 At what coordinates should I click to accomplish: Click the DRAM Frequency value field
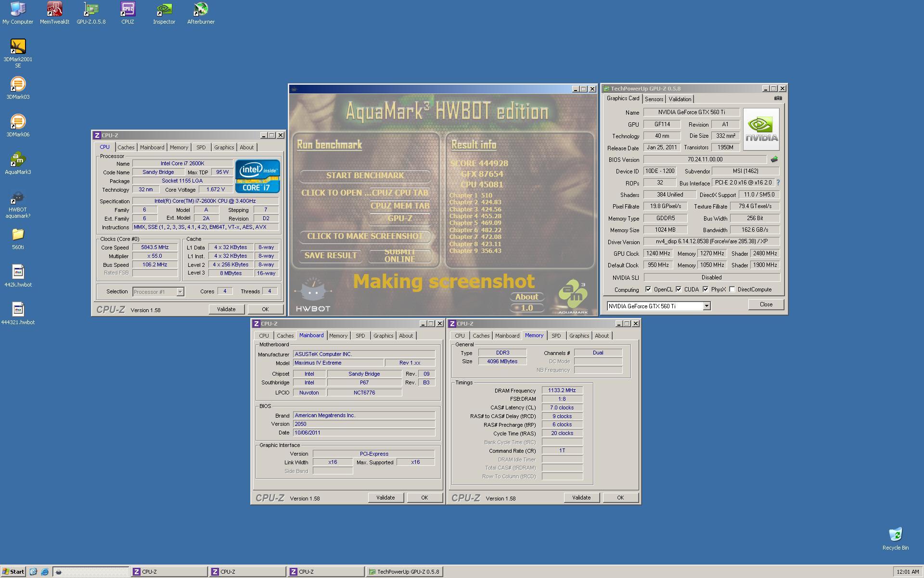pos(562,390)
